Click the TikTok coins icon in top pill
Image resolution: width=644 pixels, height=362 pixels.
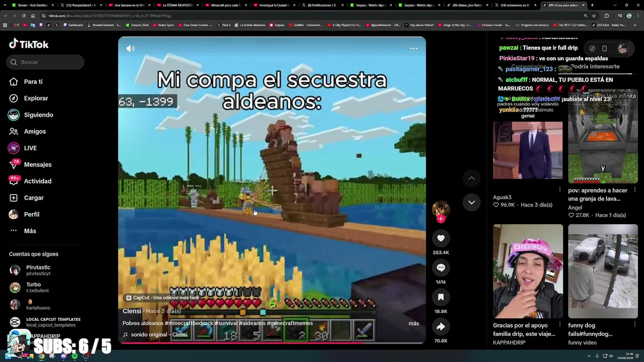(592, 48)
